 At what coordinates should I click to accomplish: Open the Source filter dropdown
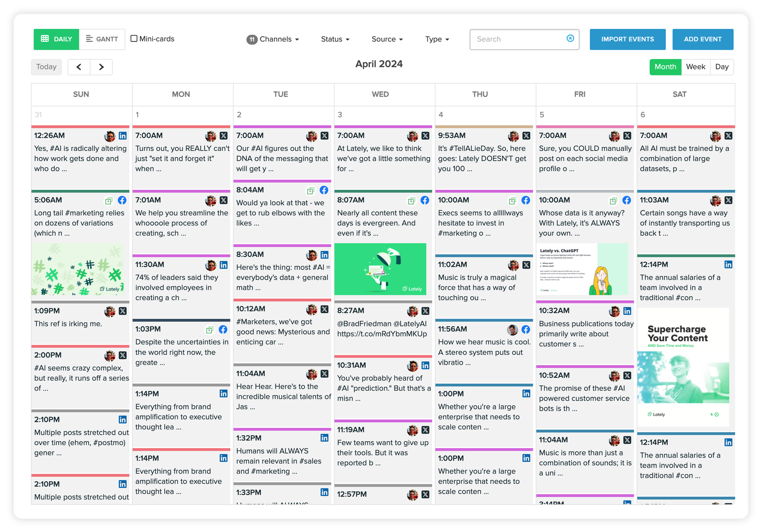[387, 39]
